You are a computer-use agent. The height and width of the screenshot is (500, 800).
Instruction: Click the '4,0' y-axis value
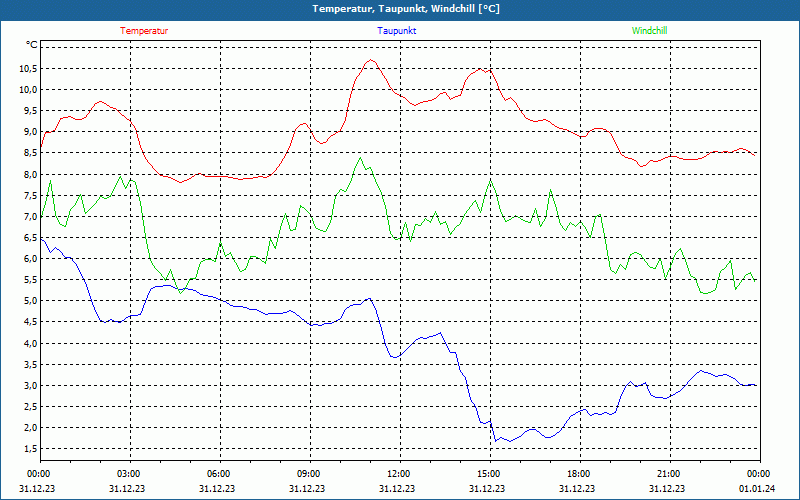[x=31, y=343]
